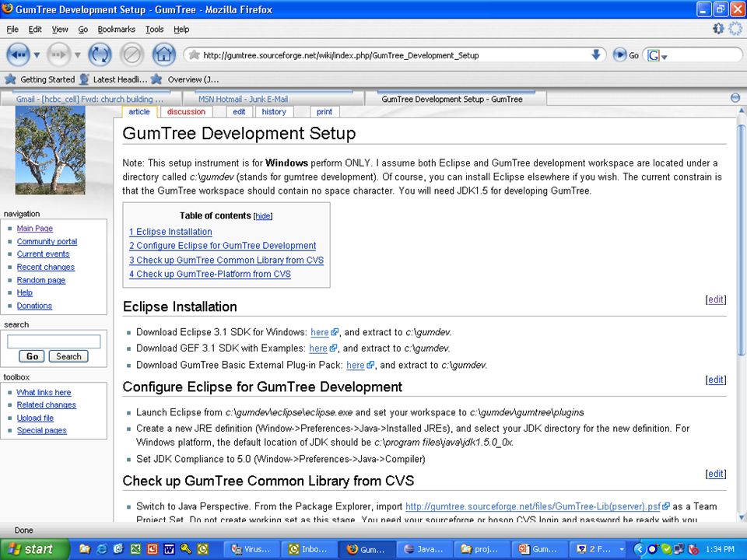The image size is (747, 560).
Task: Click the page vertical scrollbar thumb
Action: (741, 240)
